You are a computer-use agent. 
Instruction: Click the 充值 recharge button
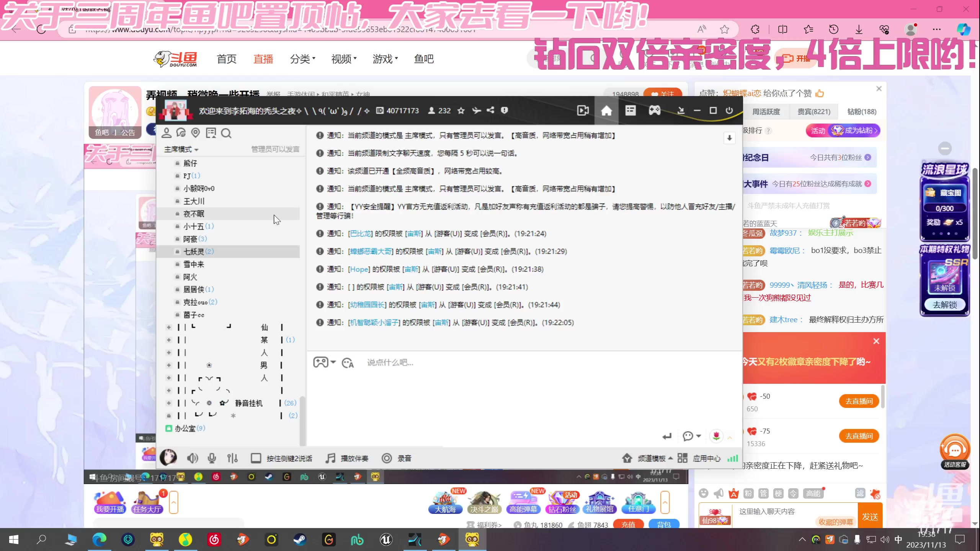point(628,524)
